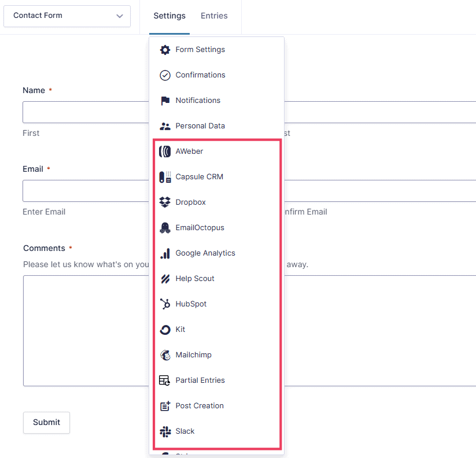Click the Confirmations checkmark icon
Screen dimensions: 476x458
point(165,75)
